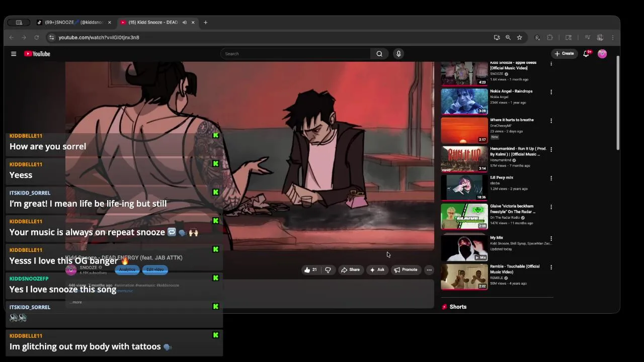Screen dimensions: 644x362
Task: Open the account avatar menu
Action: (602, 54)
